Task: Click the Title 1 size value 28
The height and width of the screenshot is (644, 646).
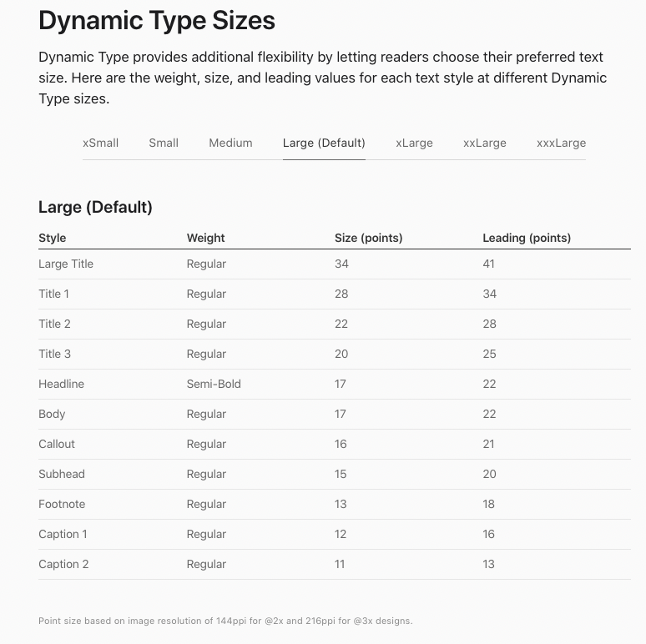Action: tap(341, 294)
